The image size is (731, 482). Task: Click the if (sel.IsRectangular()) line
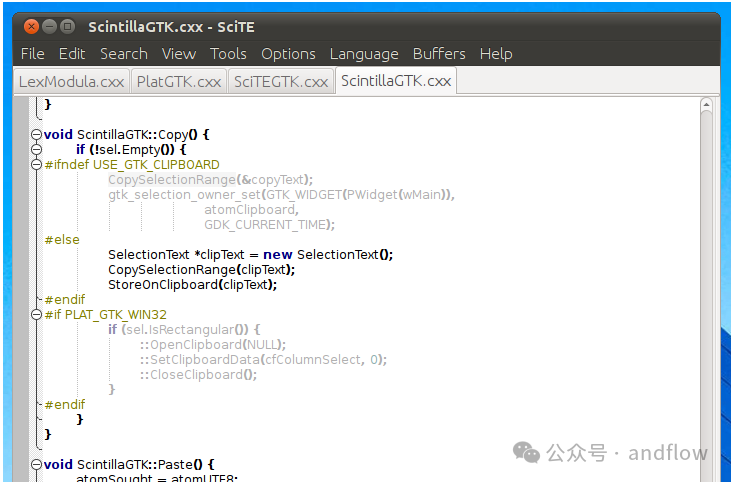184,330
